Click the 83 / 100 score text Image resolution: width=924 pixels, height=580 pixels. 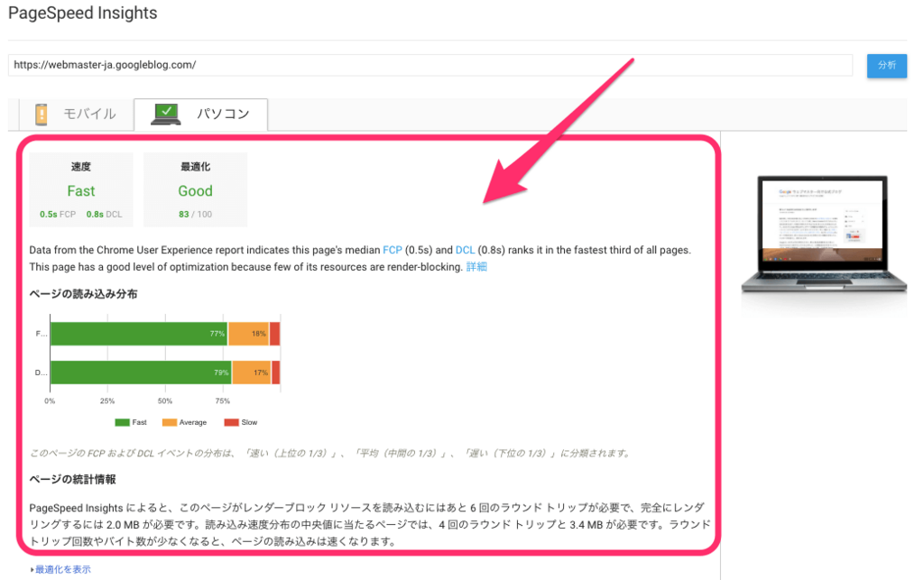click(x=195, y=215)
